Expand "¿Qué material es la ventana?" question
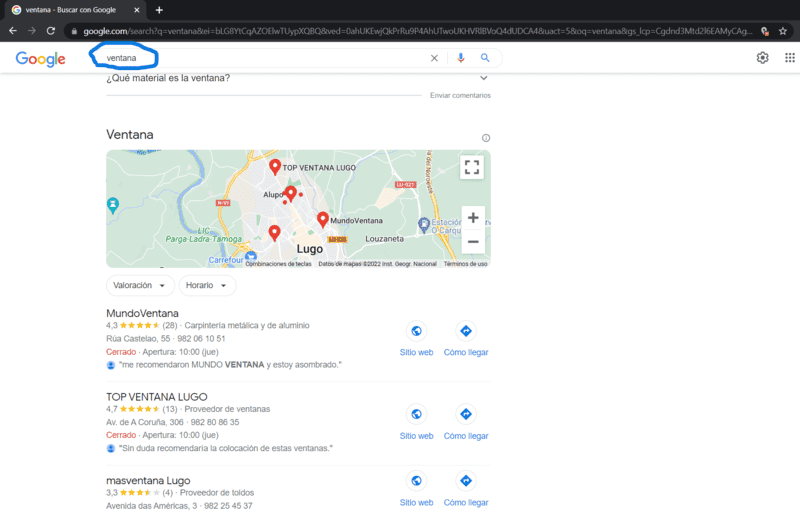This screenshot has width=800, height=522. [x=483, y=78]
